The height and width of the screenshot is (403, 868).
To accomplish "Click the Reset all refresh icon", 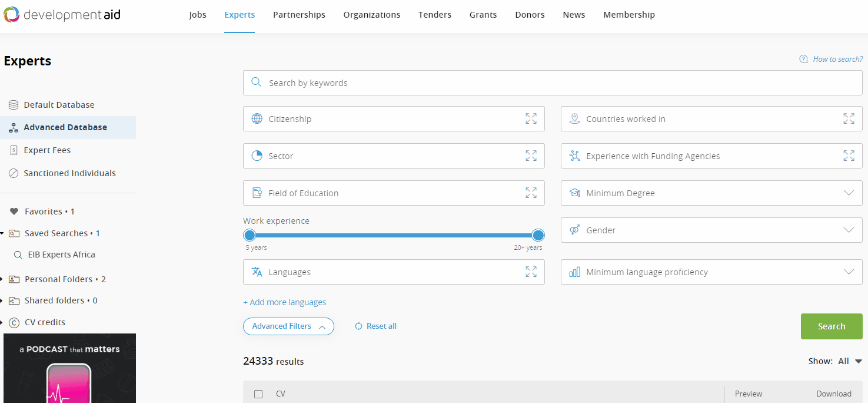I will [358, 326].
